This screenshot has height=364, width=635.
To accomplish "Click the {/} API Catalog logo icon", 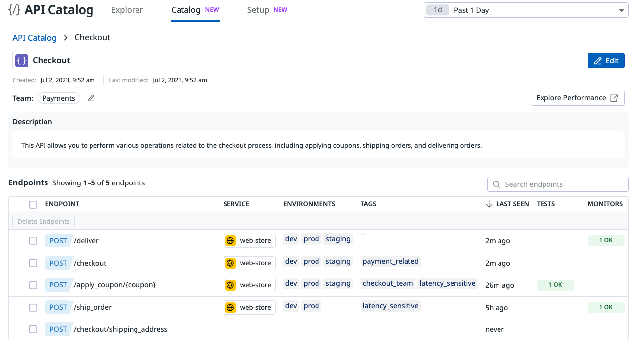I will point(14,10).
